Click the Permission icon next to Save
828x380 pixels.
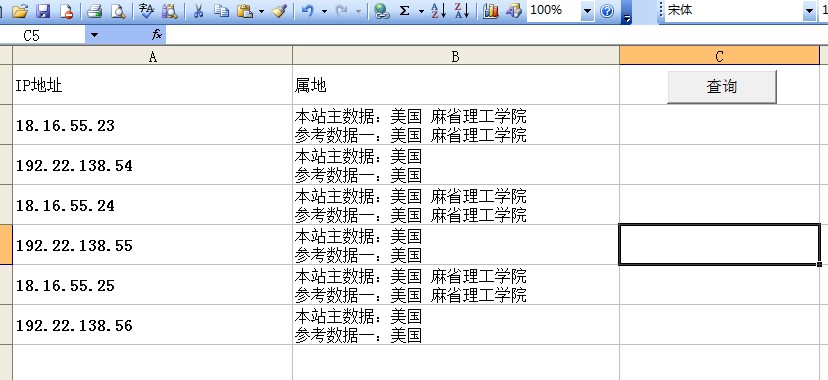[x=66, y=11]
